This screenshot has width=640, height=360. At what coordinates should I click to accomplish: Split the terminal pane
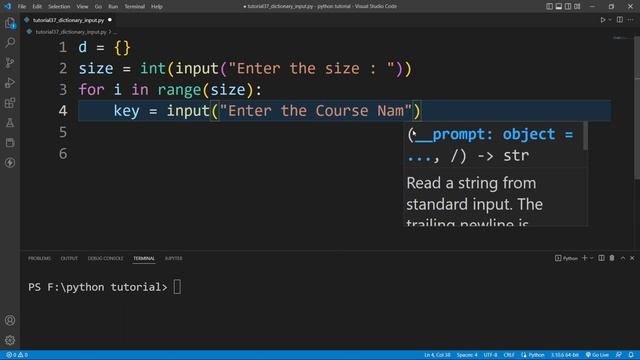coord(601,258)
